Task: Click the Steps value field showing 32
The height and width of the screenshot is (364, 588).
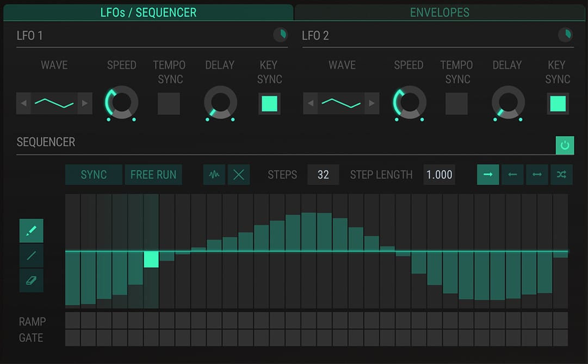Action: pos(323,174)
